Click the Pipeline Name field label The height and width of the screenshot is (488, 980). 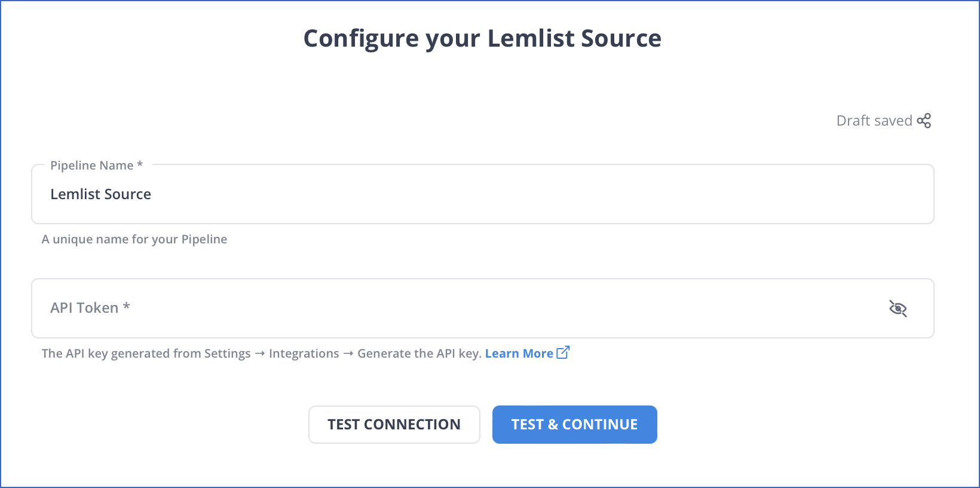96,165
